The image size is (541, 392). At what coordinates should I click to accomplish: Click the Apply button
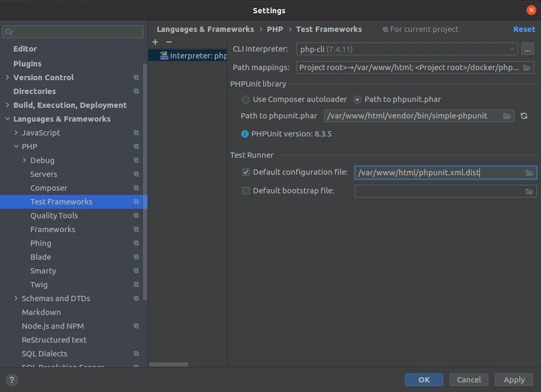(x=514, y=380)
